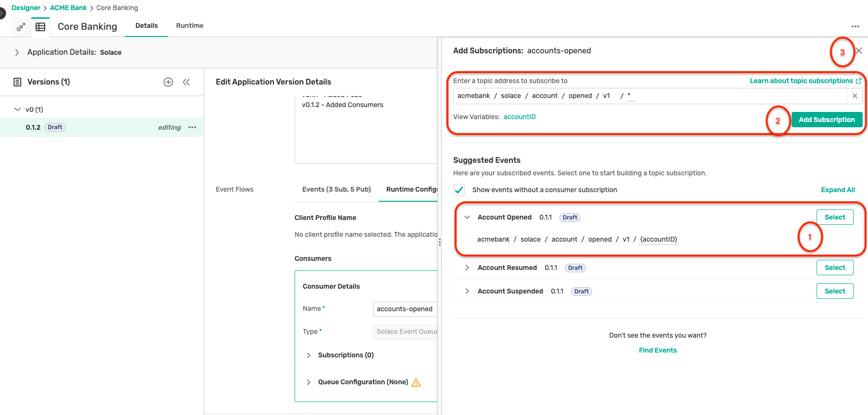Open the external link icon beside Learn about topic subscriptions
Viewport: 868px width, 415px height.
click(858, 81)
